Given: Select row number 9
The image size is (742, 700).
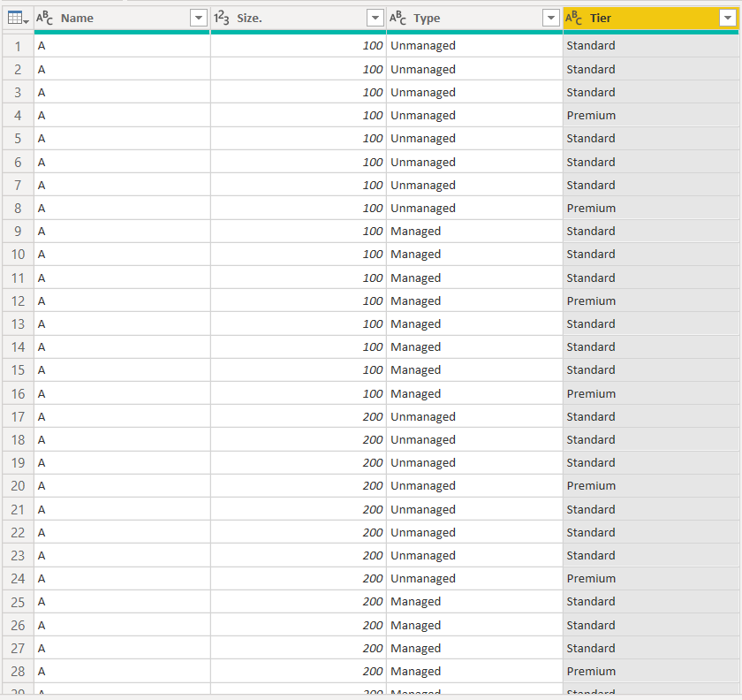Looking at the screenshot, I should 18,232.
